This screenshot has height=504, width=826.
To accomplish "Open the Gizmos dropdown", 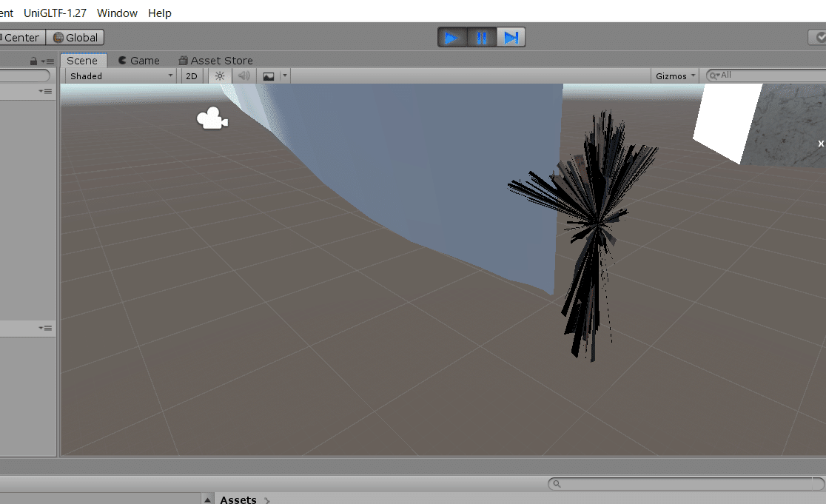I will click(675, 75).
